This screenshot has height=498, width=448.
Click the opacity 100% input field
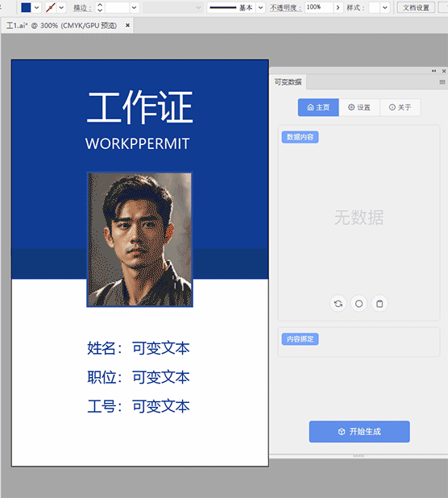[319, 7]
